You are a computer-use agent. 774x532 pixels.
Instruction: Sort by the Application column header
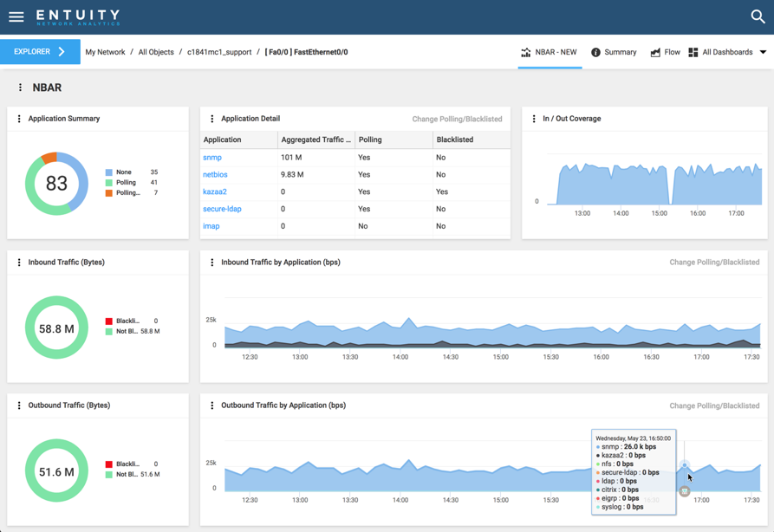point(239,139)
